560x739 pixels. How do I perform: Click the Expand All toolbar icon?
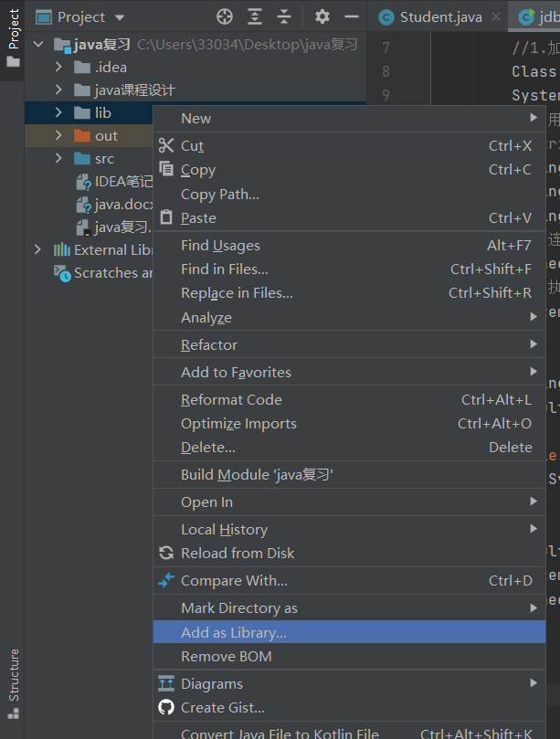255,16
